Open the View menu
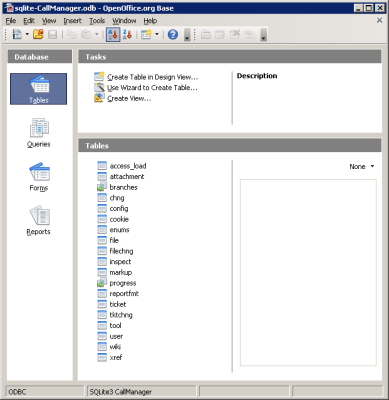This screenshot has width=389, height=400. pos(49,21)
